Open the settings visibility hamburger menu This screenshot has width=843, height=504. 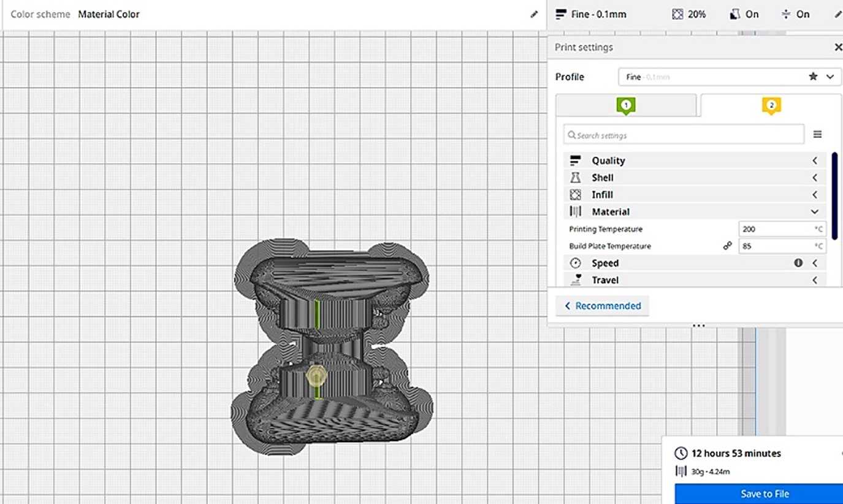(817, 134)
